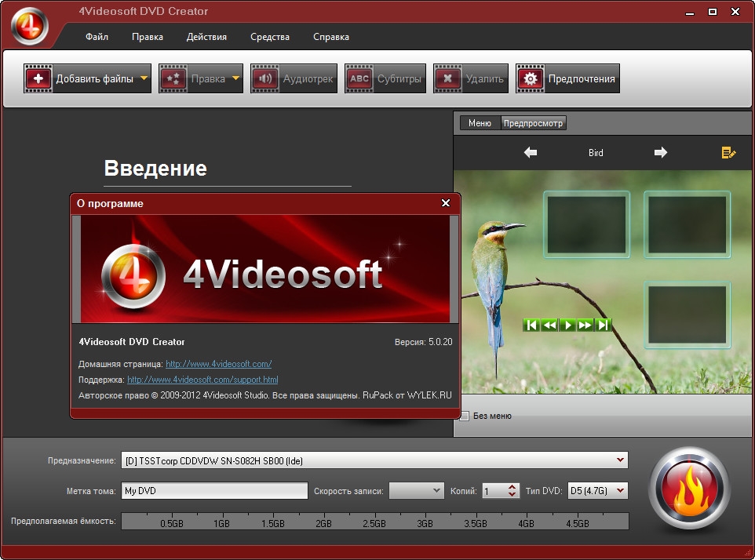Image resolution: width=755 pixels, height=560 pixels.
Task: Click the Копий number field
Action: pos(495,491)
